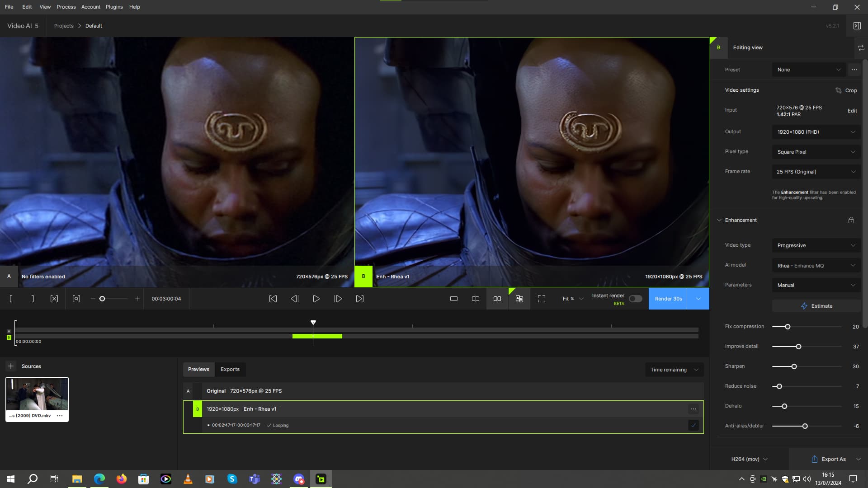The image size is (868, 488).
Task: Toggle the Instant render switch
Action: pos(635,299)
